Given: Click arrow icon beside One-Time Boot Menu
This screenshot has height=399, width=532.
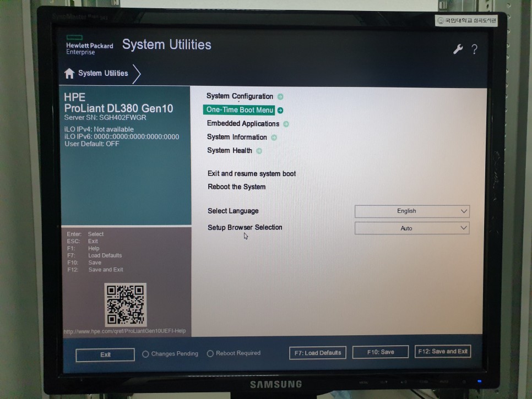Looking at the screenshot, I should click(x=280, y=110).
